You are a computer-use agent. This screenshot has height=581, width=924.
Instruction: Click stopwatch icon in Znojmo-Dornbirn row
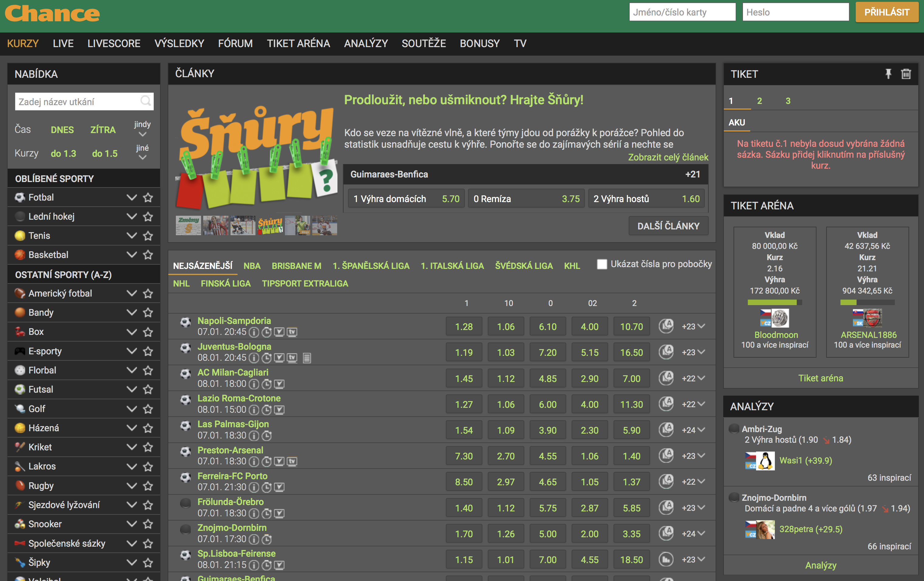[267, 539]
